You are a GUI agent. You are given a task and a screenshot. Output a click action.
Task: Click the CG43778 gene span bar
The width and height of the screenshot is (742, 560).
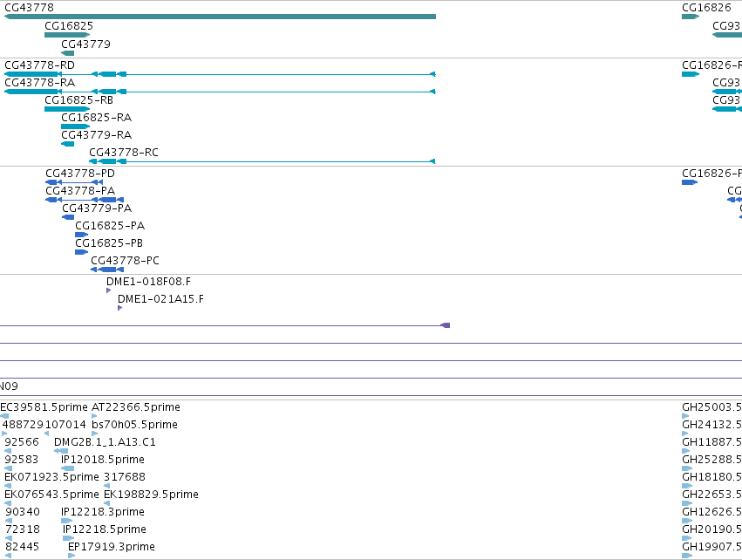coord(220,17)
